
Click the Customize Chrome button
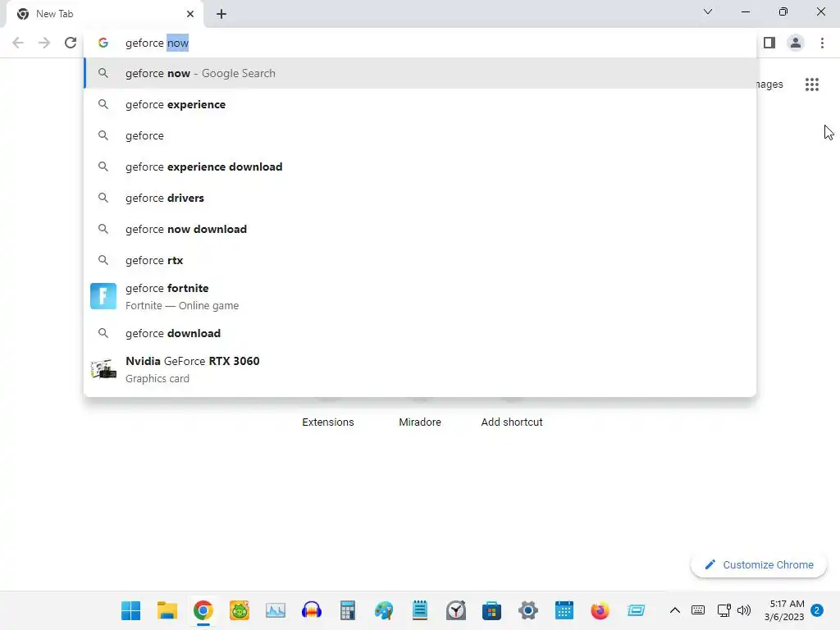coord(759,564)
